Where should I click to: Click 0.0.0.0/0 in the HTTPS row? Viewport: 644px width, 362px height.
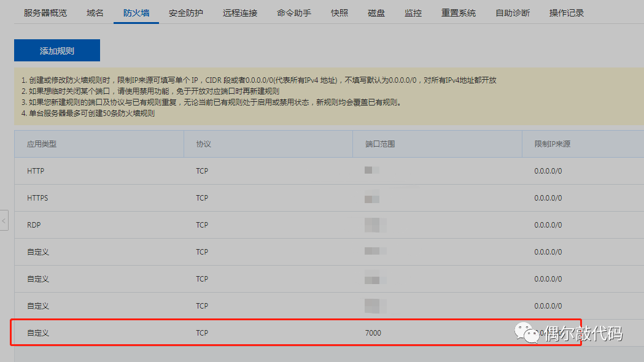(x=548, y=198)
